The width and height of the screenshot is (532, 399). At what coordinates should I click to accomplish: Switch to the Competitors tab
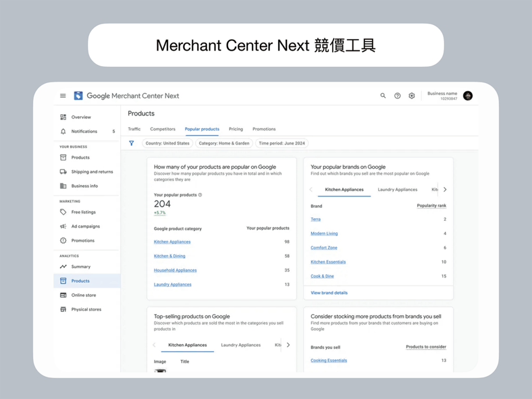[163, 129]
